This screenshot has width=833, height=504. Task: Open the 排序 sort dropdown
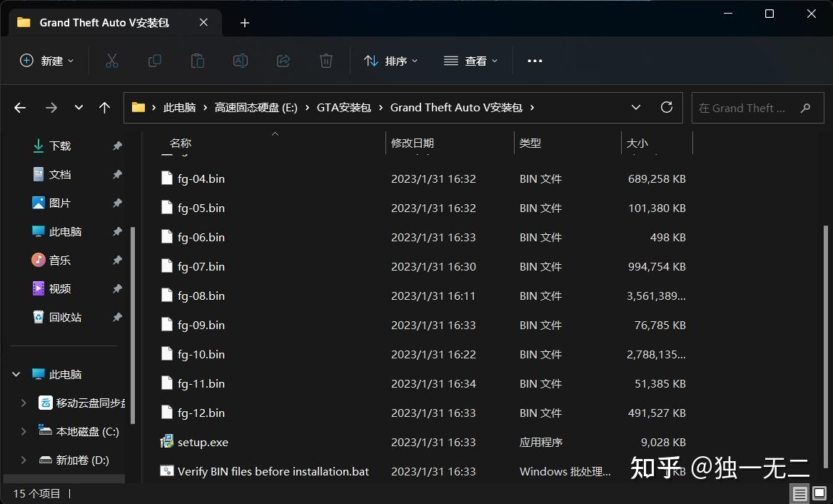tap(391, 61)
